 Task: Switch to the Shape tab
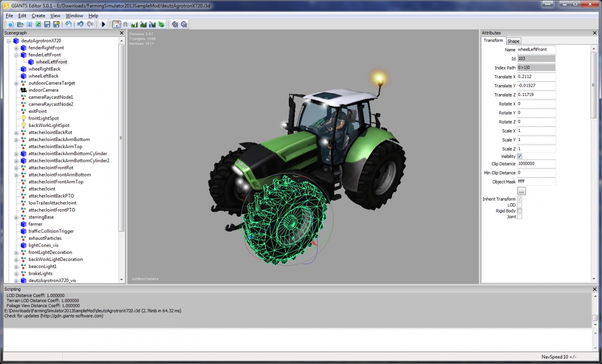[x=513, y=41]
